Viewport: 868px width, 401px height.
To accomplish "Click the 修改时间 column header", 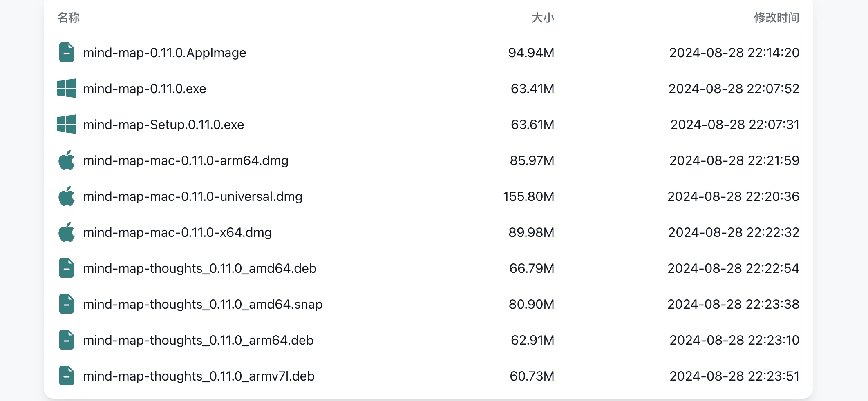I will [776, 18].
